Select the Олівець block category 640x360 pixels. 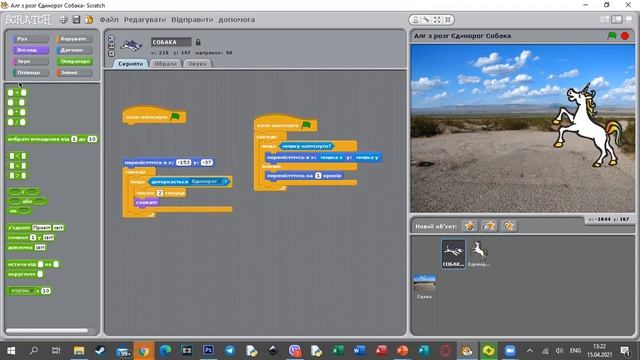(31, 73)
